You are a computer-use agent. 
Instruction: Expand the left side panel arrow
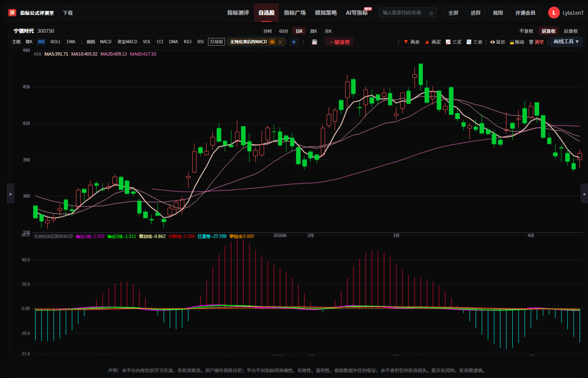coord(10,194)
